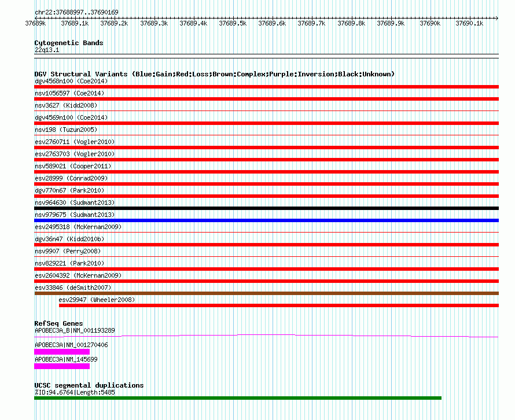Image resolution: width=515 pixels, height=420 pixels.
Task: Click the chr22:37688997..37690169 region label
Action: [x=76, y=13]
